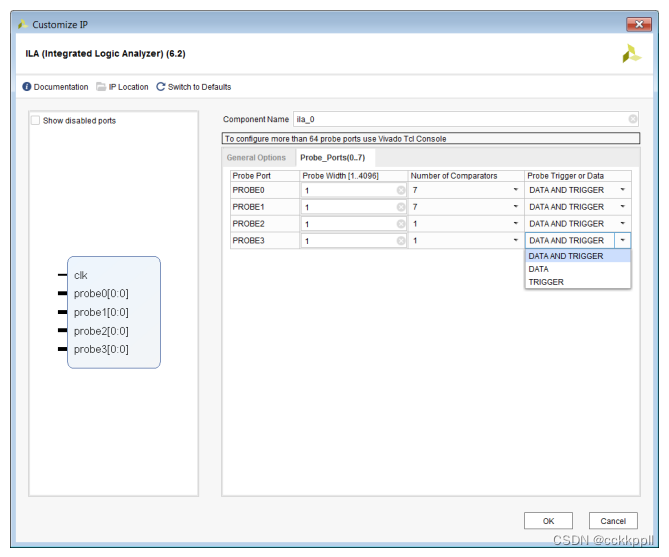Viewport: 669px width, 557px height.
Task: Choose DATA AND TRIGGER from the open list
Action: [578, 256]
